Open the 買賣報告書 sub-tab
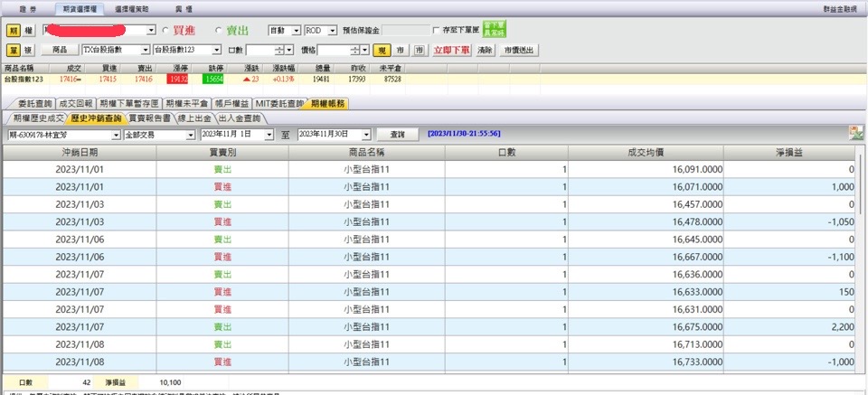Screen dimensions: 868x395 151,118
